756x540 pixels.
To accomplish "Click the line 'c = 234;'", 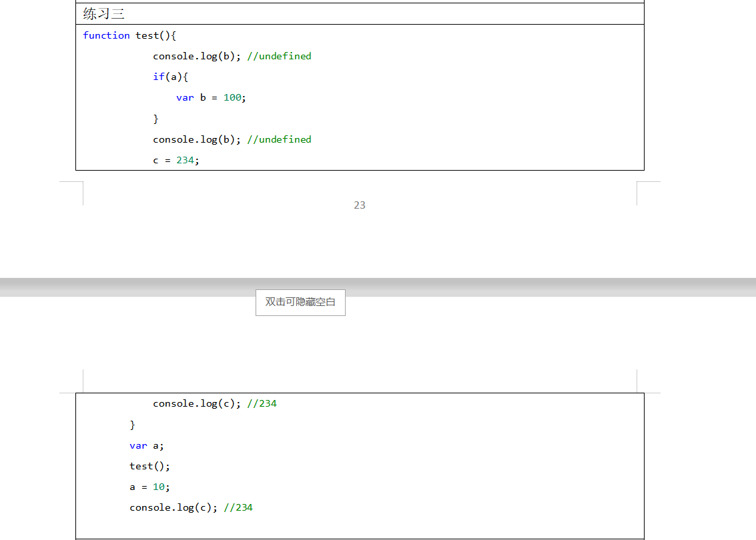I will 176,161.
